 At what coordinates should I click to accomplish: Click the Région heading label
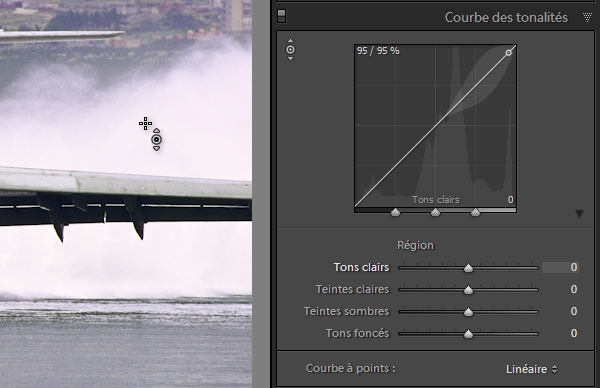pyautogui.click(x=415, y=245)
